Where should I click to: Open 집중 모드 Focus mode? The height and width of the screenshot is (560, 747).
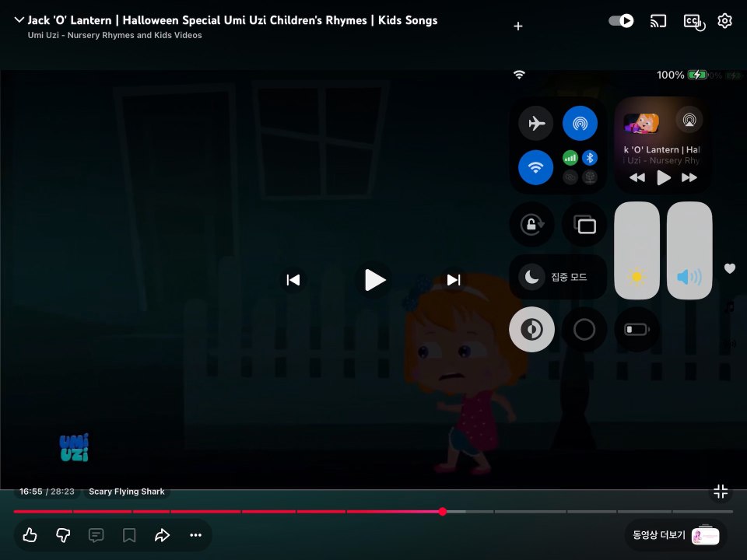tap(558, 277)
